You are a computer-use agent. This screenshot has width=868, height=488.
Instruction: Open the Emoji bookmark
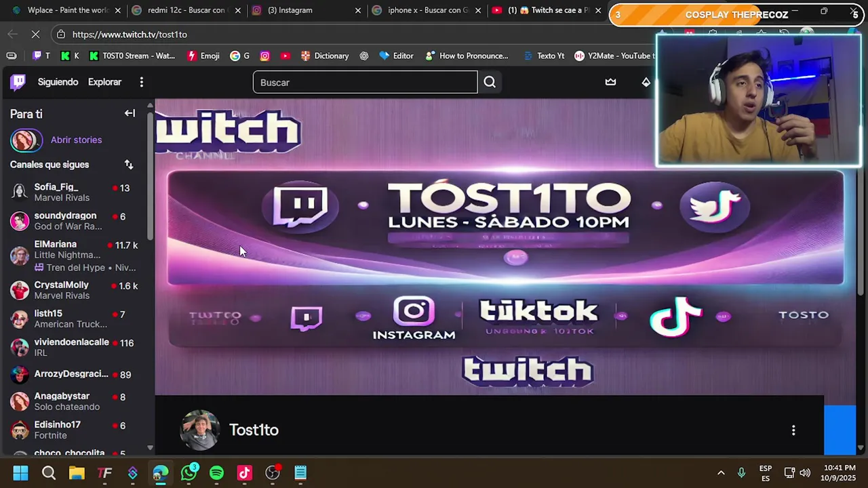[x=203, y=56]
